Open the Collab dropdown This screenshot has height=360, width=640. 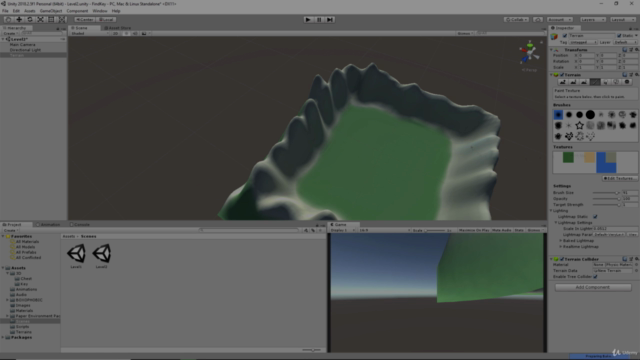(516, 20)
